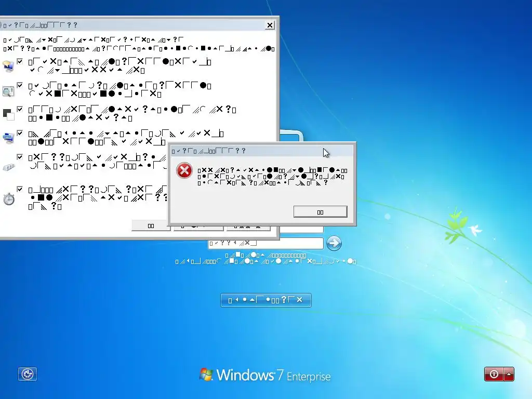Click the wide blue button below password field

pyautogui.click(x=266, y=300)
